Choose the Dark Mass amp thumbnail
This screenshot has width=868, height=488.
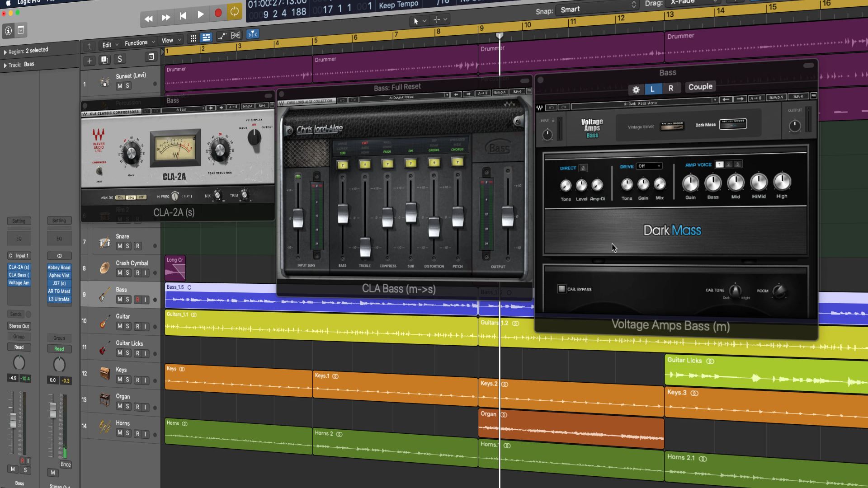(x=733, y=124)
